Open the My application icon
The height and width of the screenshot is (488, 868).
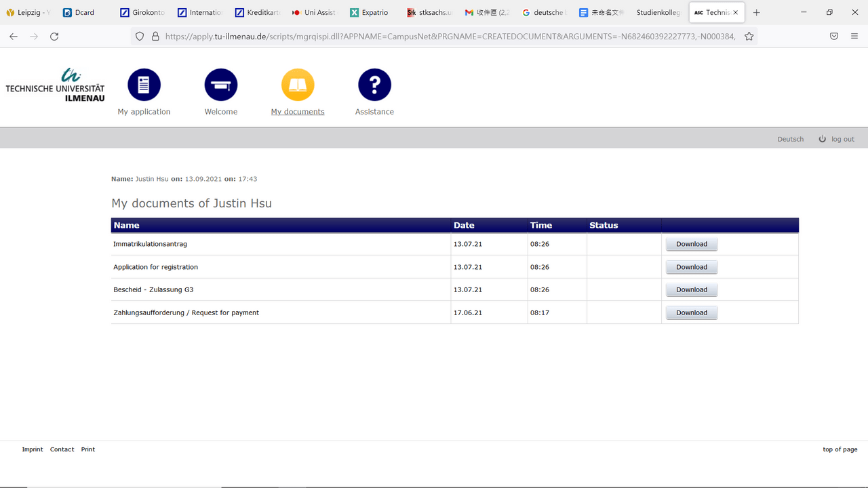(144, 85)
